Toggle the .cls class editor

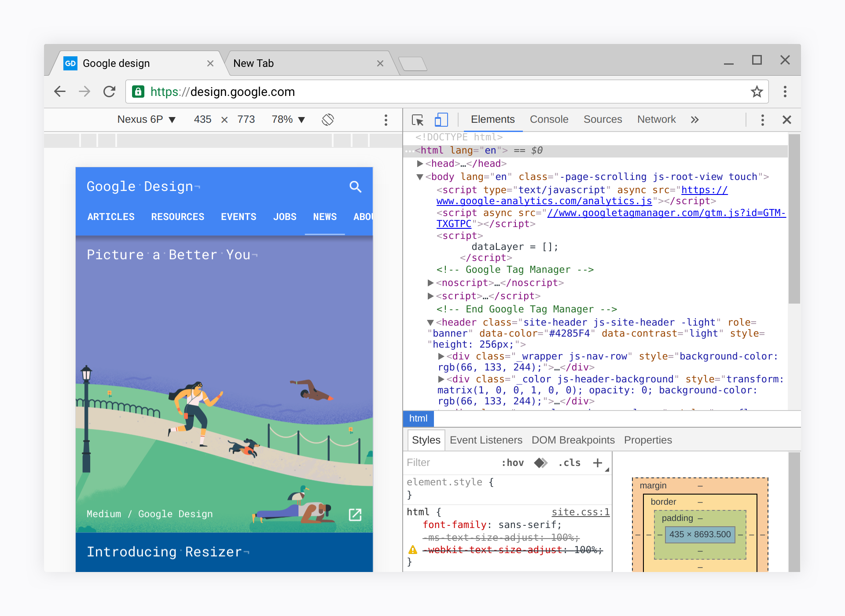click(x=569, y=463)
